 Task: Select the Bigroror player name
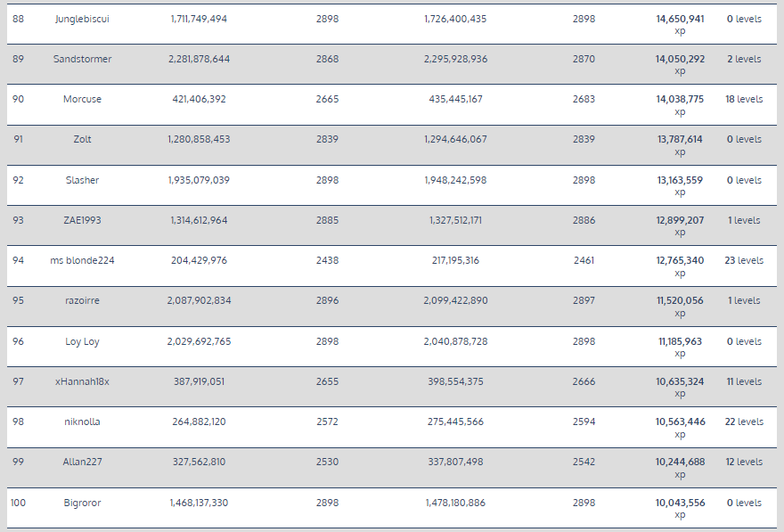coord(82,503)
